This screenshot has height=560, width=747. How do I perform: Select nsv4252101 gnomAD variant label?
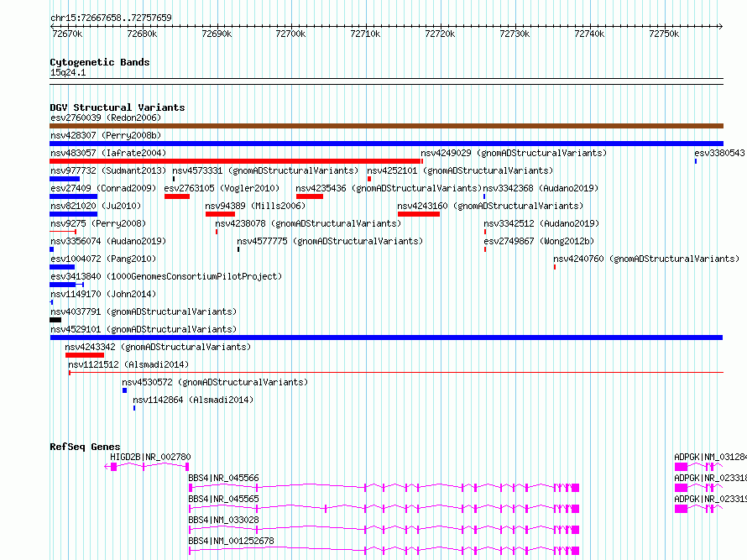(460, 170)
